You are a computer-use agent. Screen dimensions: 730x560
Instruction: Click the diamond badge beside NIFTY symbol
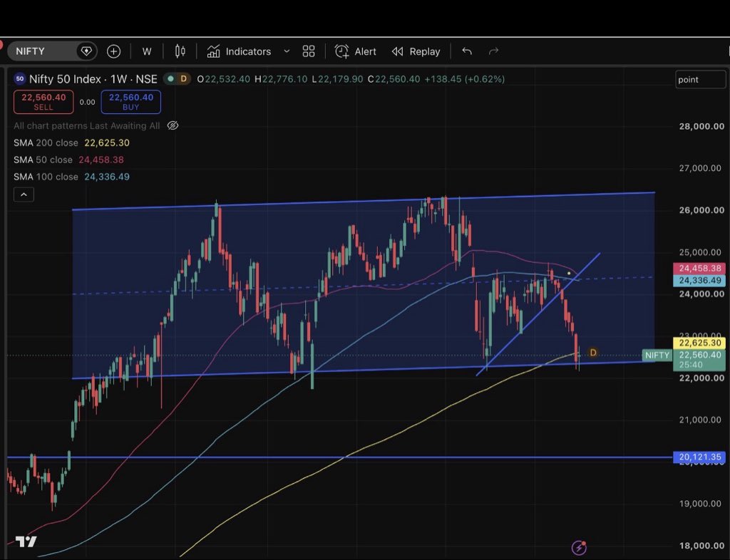[86, 51]
